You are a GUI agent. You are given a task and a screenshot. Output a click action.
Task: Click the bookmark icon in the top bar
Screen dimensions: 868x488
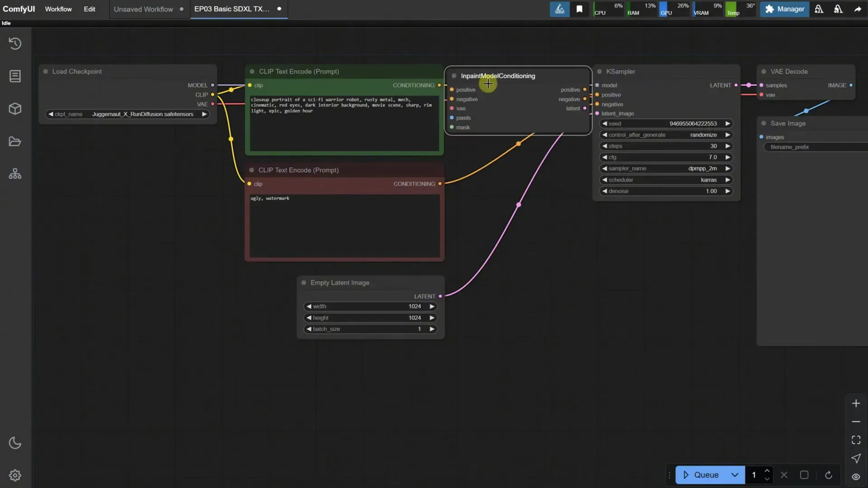click(580, 9)
